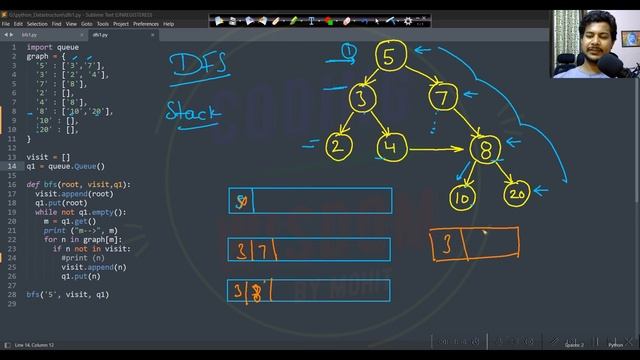
Task: Click the '#print (n)' comment line
Action: click(83, 258)
